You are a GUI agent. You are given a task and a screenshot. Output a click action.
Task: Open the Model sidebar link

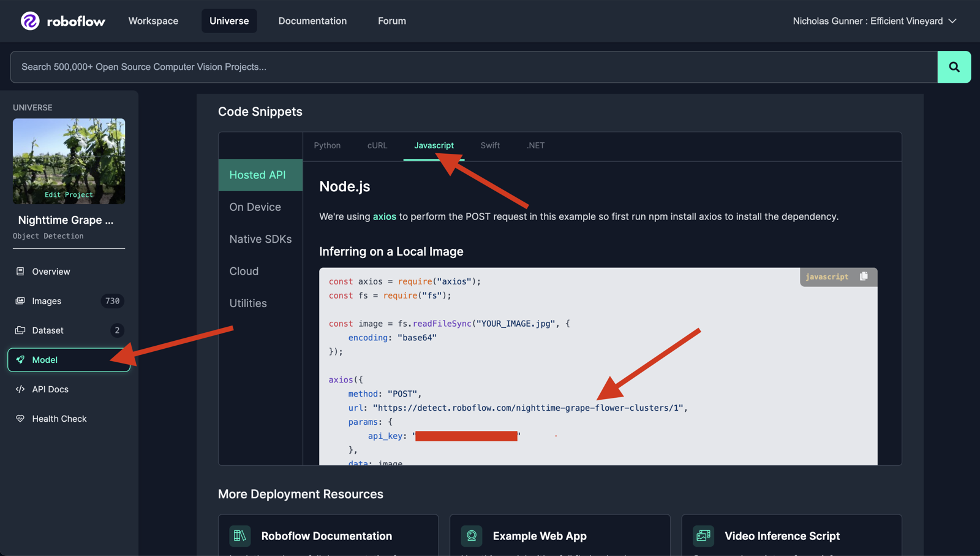[x=69, y=359]
